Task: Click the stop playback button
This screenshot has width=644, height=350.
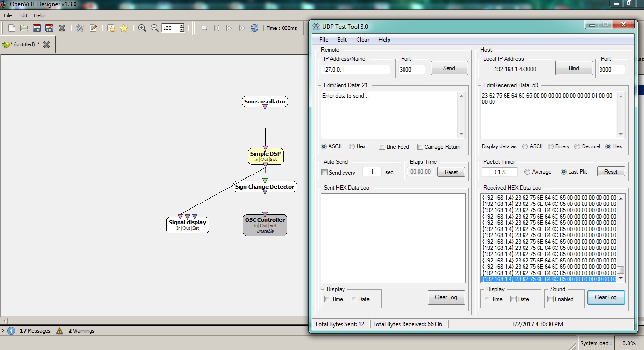Action: (x=204, y=28)
